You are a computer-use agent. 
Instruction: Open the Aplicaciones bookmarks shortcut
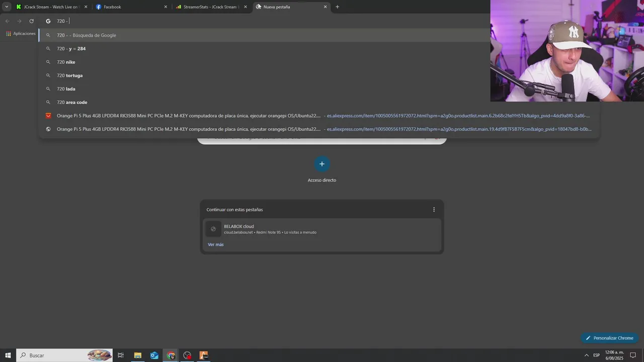[21, 34]
